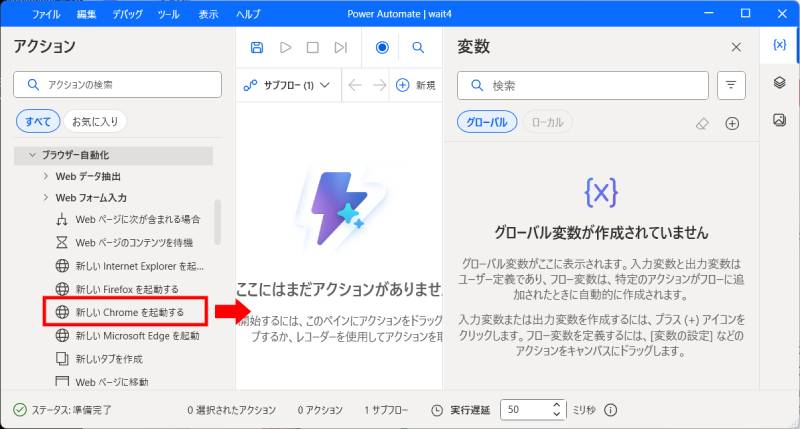Click the back arrow in the subflow bar

[355, 85]
